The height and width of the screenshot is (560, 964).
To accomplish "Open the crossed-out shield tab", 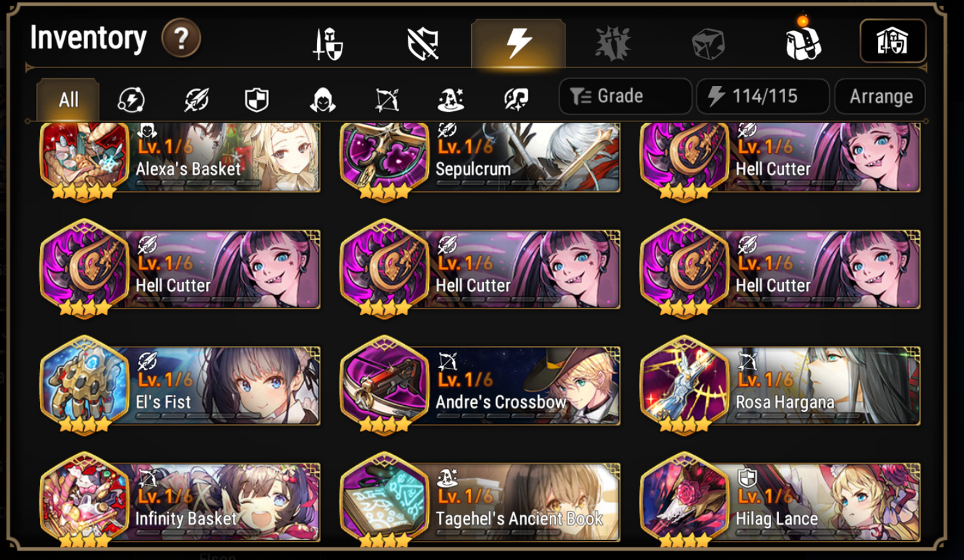I will coord(423,44).
